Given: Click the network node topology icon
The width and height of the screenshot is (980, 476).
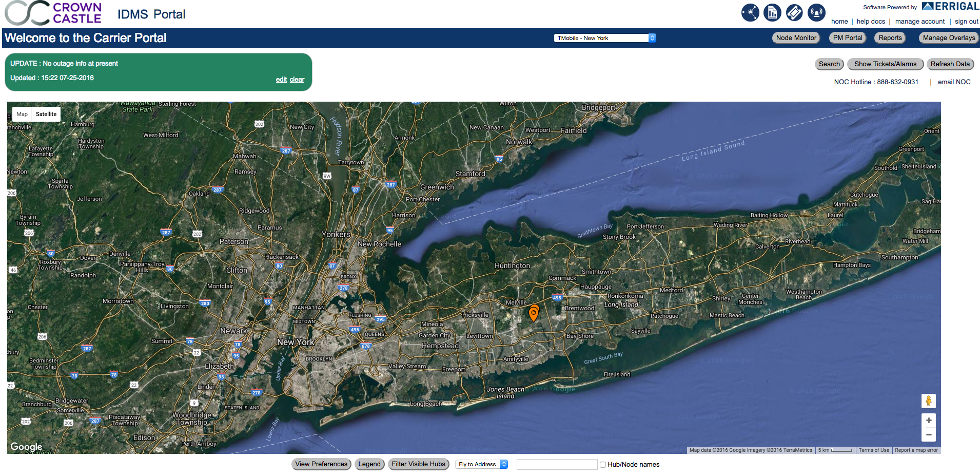Looking at the screenshot, I should coord(750,12).
